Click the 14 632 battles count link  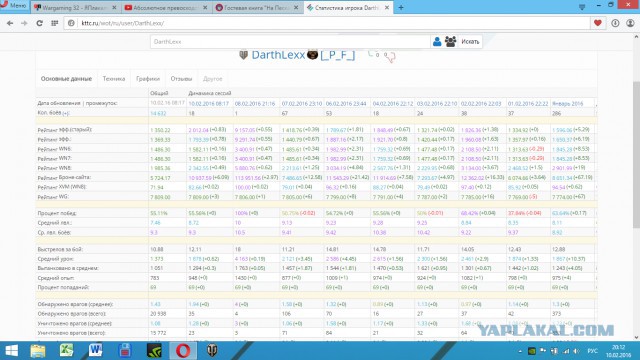[158, 113]
